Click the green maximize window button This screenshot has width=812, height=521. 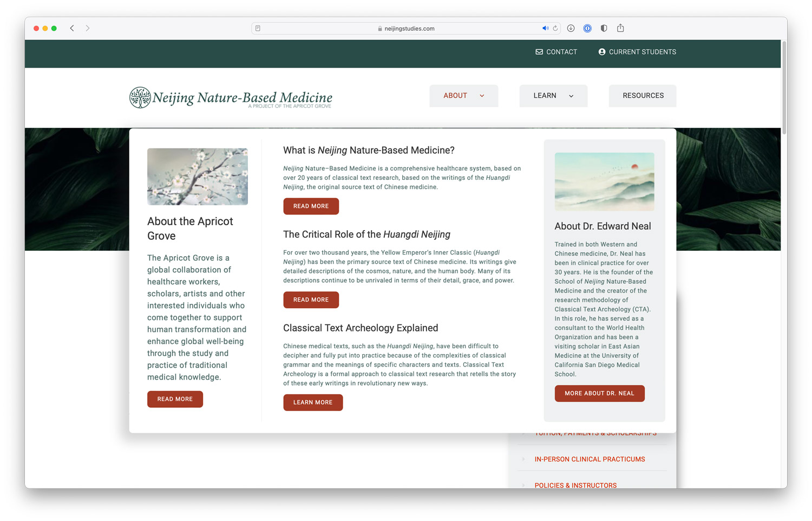click(x=54, y=28)
